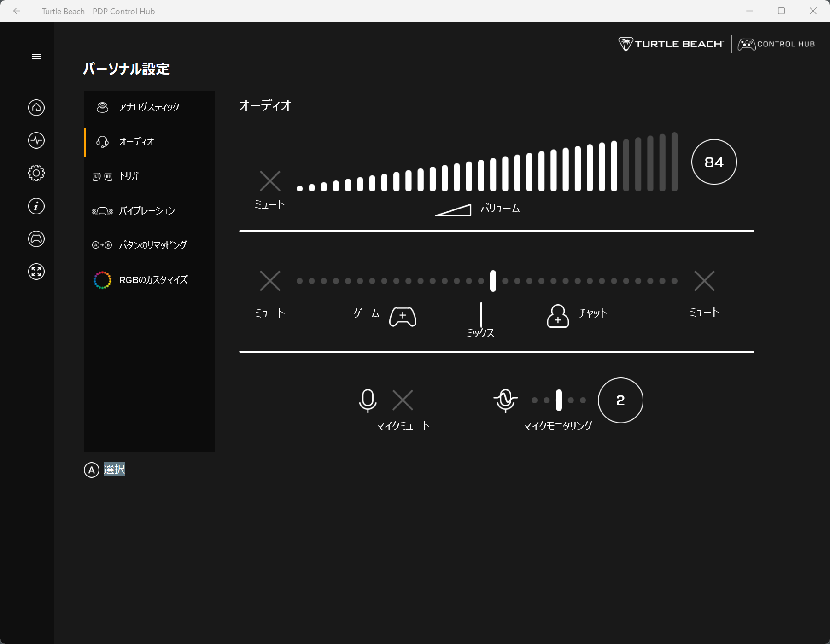This screenshot has height=644, width=830.
Task: Select the controller icon in sidebar
Action: pos(36,239)
